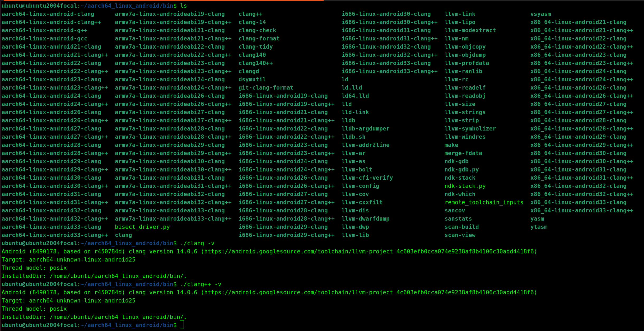644x331 pixels.
Task: Click the ld.lld entry
Action: click(x=352, y=88)
